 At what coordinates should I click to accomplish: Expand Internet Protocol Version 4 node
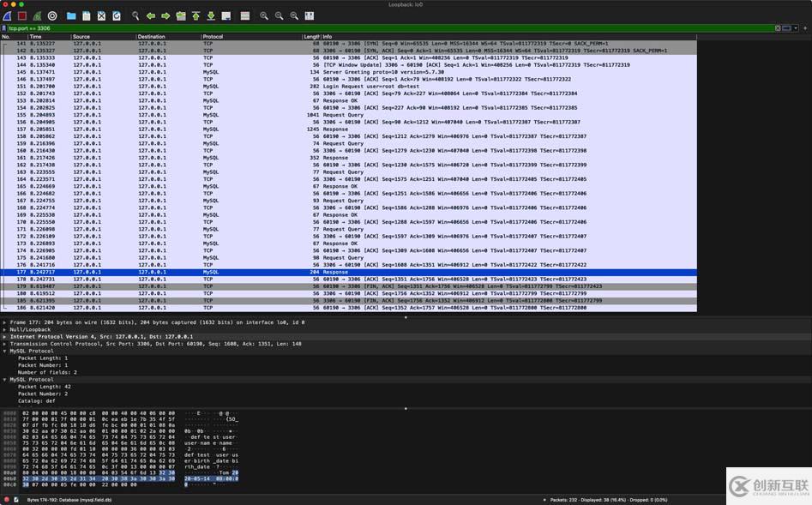pyautogui.click(x=4, y=337)
